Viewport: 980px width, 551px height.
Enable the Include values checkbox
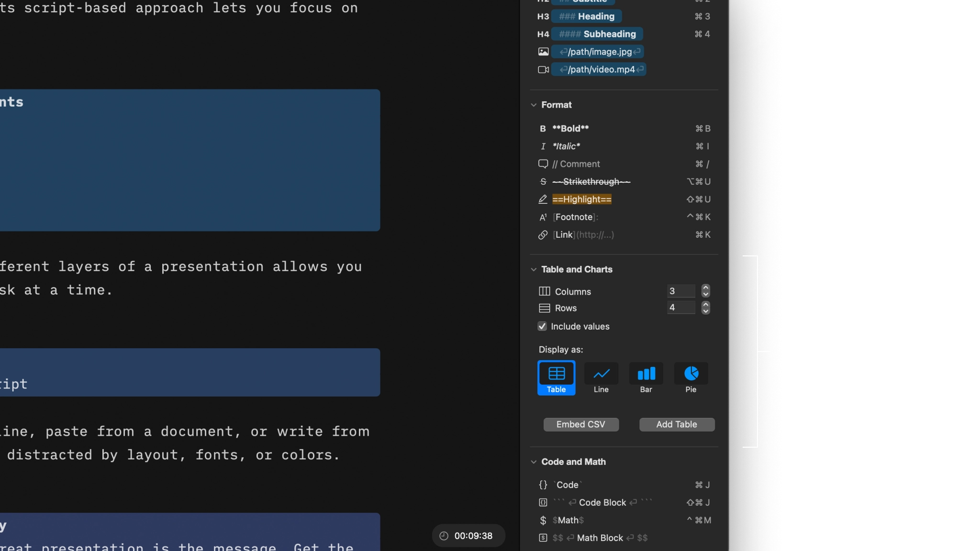pyautogui.click(x=542, y=326)
